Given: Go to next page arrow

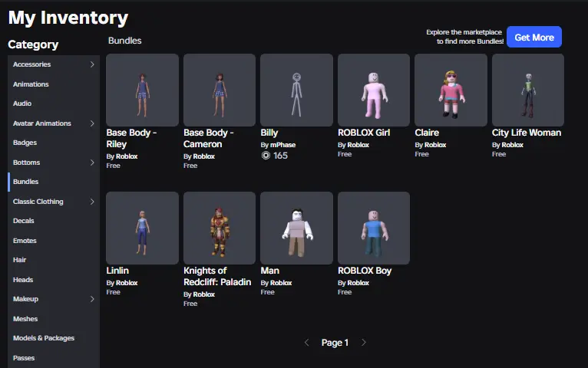Looking at the screenshot, I should click(x=364, y=343).
